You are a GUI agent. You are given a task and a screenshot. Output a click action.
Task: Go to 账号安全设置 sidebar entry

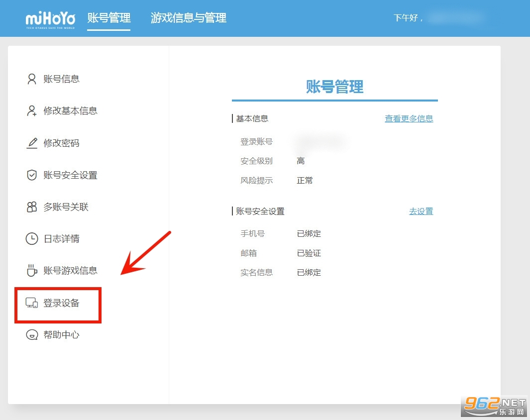[70, 175]
